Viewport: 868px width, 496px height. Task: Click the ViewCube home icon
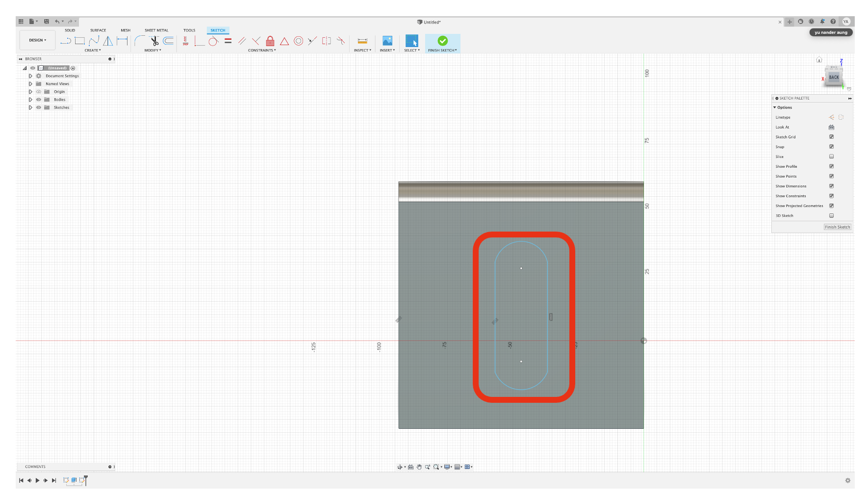pos(819,59)
